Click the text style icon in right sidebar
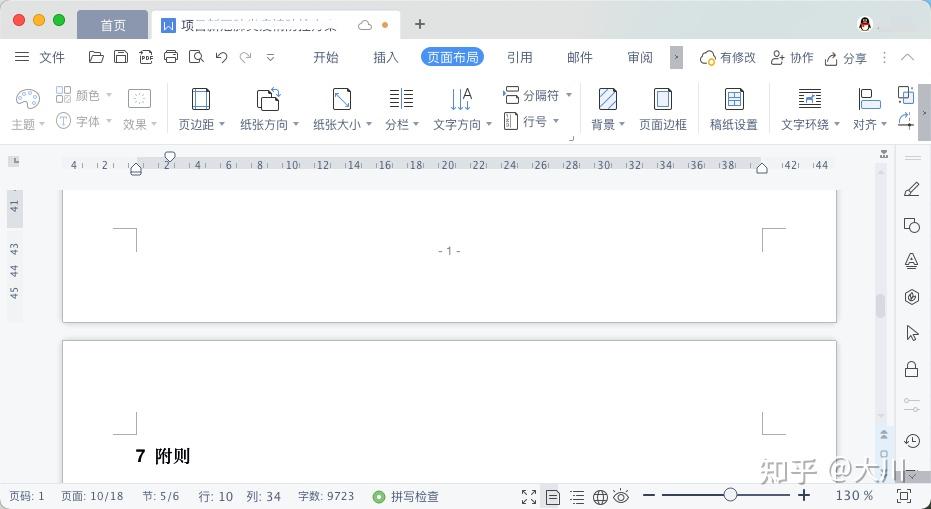931x509 pixels. click(x=911, y=261)
